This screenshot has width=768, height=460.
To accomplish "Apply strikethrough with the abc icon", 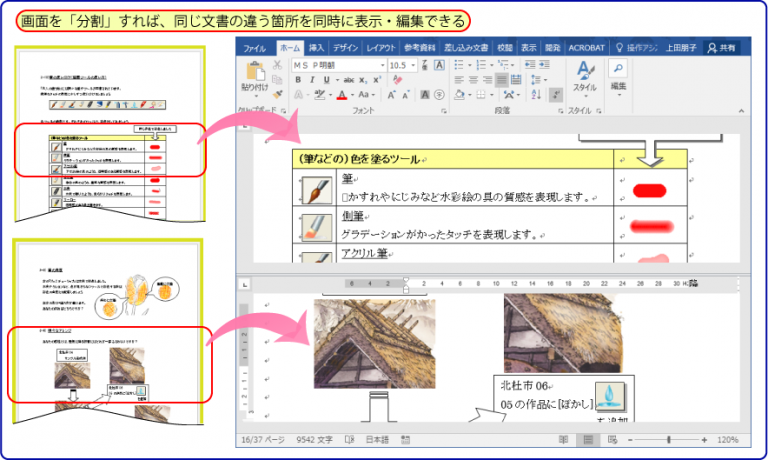I will pos(349,80).
